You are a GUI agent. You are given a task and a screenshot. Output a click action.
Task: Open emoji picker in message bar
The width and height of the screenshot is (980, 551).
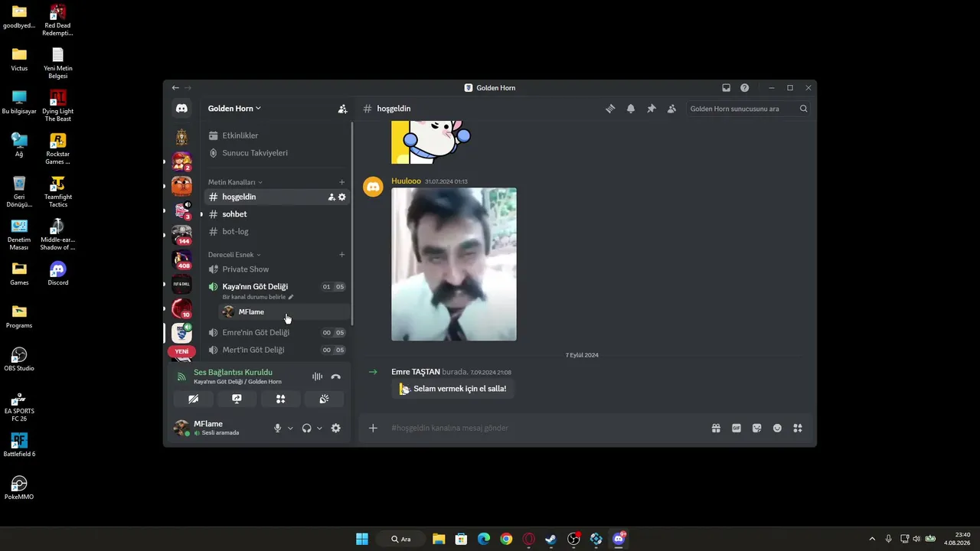coord(777,429)
